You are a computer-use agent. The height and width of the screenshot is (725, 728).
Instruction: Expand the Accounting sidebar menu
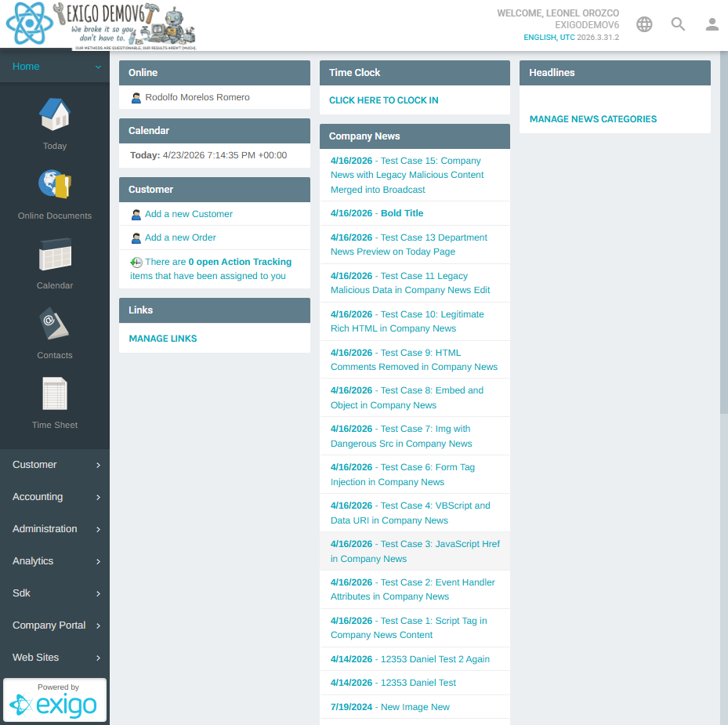click(55, 496)
